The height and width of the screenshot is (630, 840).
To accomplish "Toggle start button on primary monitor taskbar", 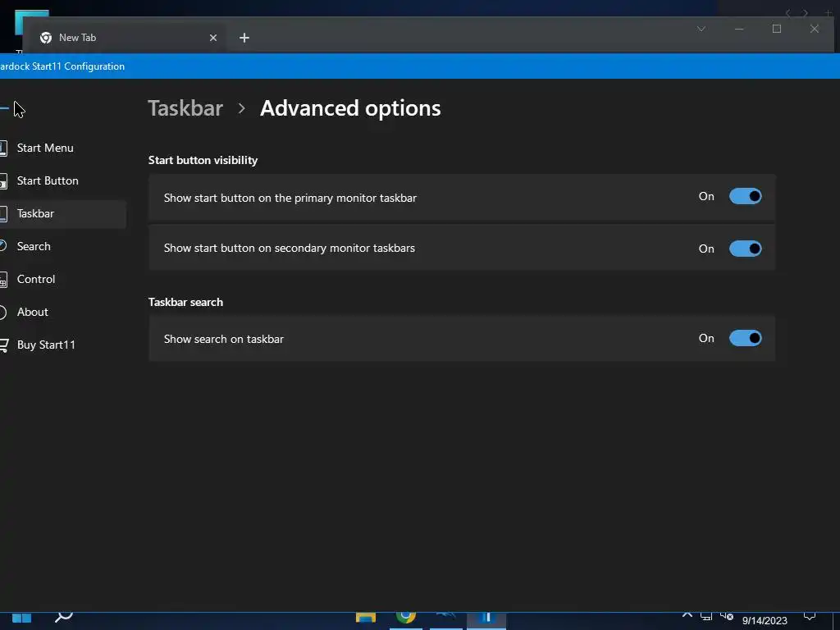I will (745, 197).
